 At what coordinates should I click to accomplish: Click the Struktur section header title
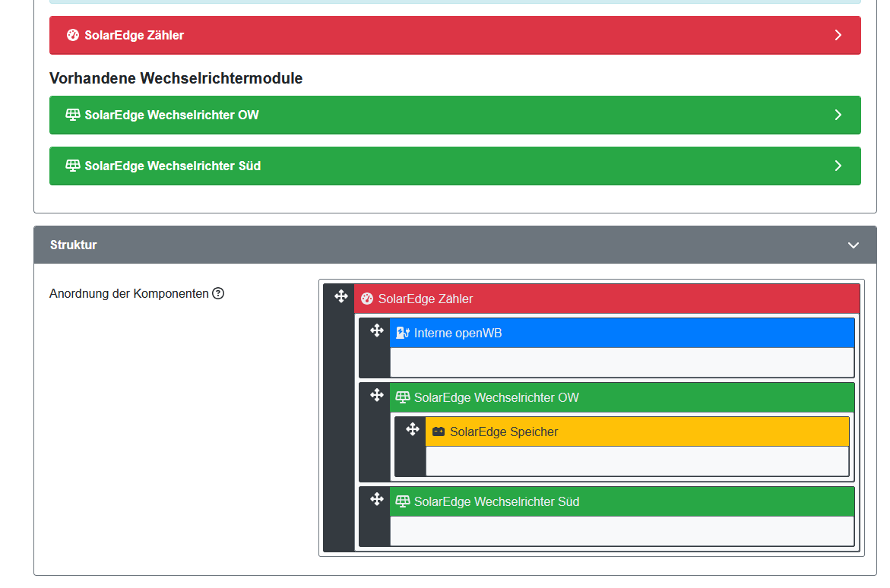pyautogui.click(x=73, y=245)
